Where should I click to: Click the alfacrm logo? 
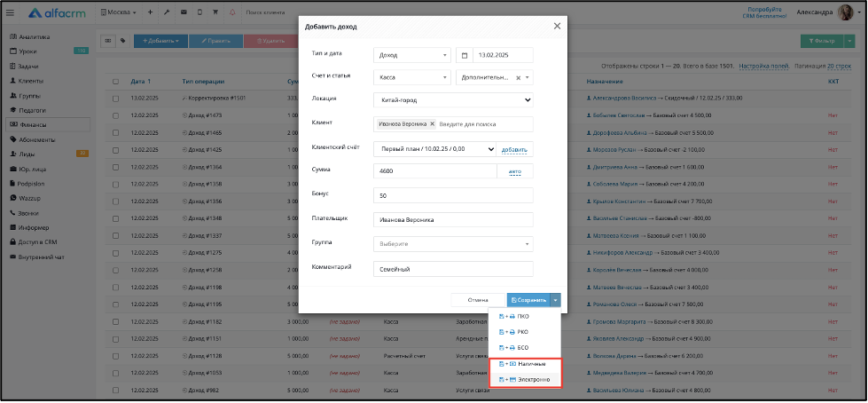pos(57,12)
